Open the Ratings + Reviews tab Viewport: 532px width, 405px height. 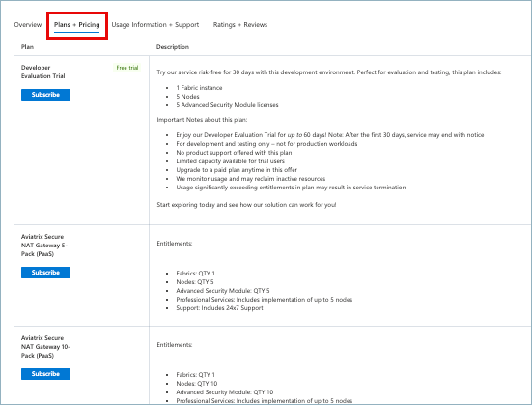point(240,25)
